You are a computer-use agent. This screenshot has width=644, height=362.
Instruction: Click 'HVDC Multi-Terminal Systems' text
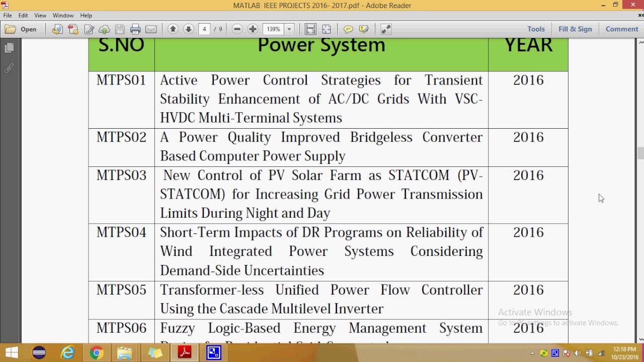(251, 118)
